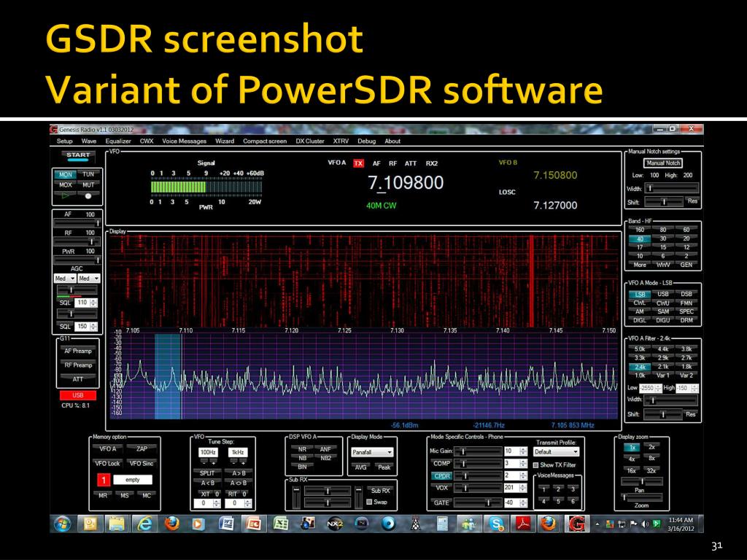This screenshot has width=747, height=560.
Task: Click the START button
Action: click(78, 155)
